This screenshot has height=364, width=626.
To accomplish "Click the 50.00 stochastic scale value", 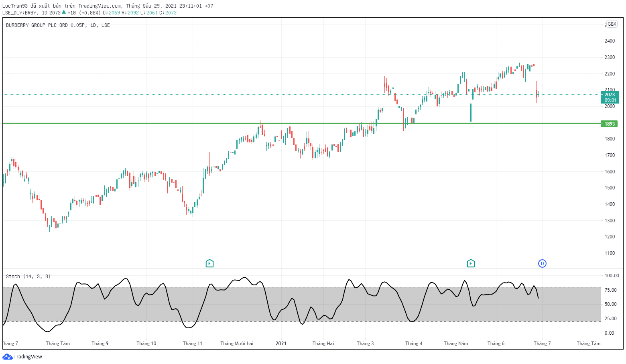I will point(611,304).
